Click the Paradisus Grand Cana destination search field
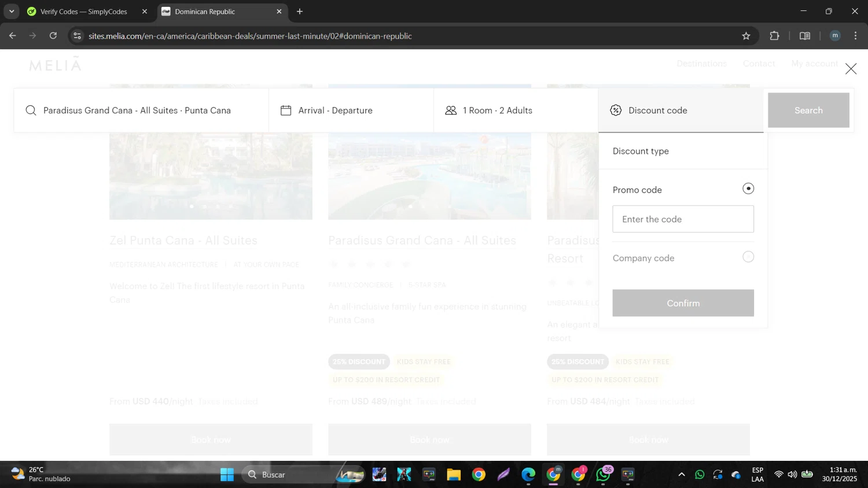This screenshot has width=868, height=488. click(x=141, y=110)
